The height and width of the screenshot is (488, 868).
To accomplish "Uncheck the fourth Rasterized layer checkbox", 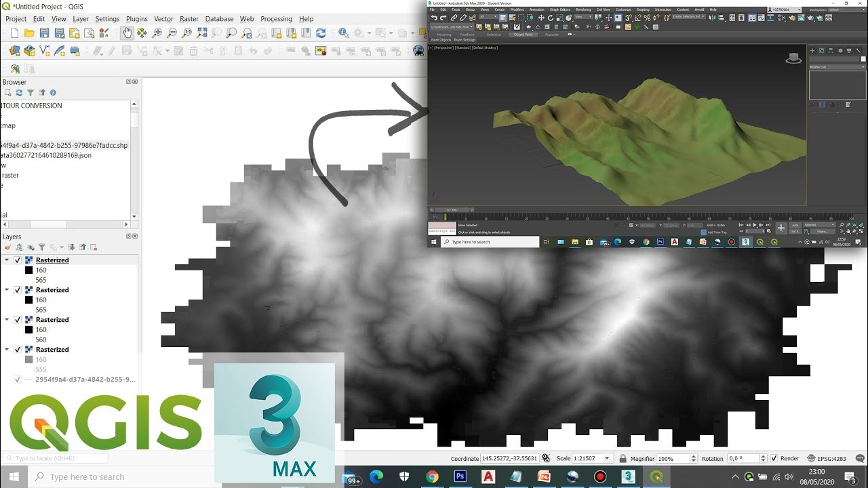I will (18, 350).
